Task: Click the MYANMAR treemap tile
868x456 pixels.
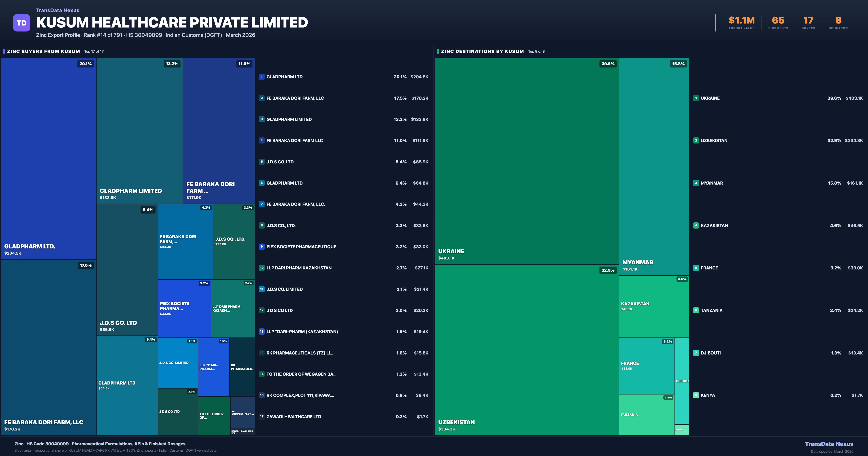Action: click(654, 167)
